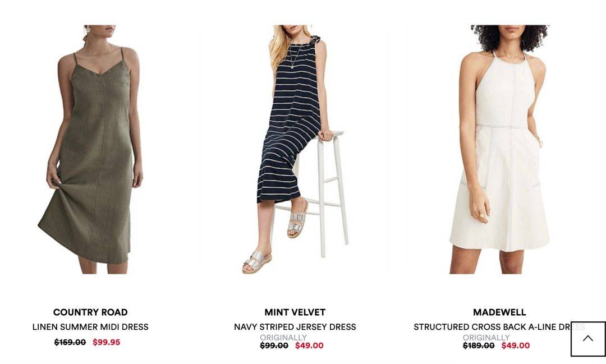Click Madewell's $49.00 sale price
606x364 pixels.
pos(516,345)
